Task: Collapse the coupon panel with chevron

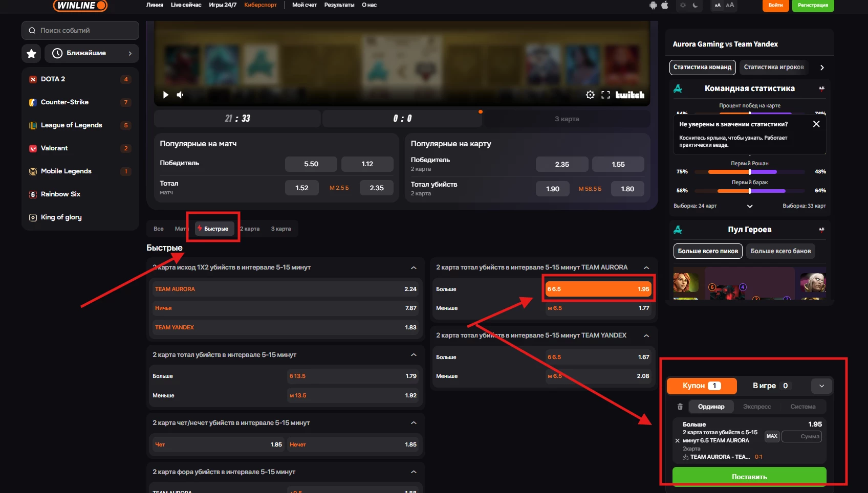Action: 821,386
